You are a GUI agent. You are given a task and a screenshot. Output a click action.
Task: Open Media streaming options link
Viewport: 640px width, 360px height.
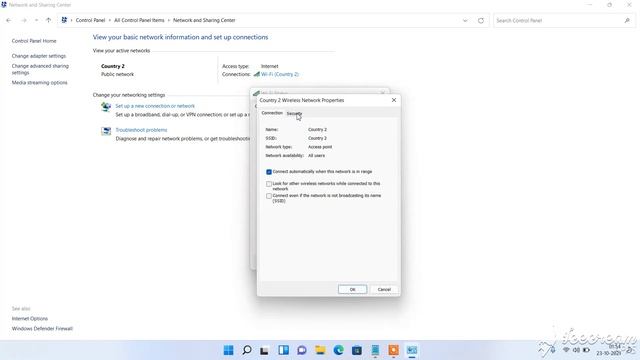(40, 83)
